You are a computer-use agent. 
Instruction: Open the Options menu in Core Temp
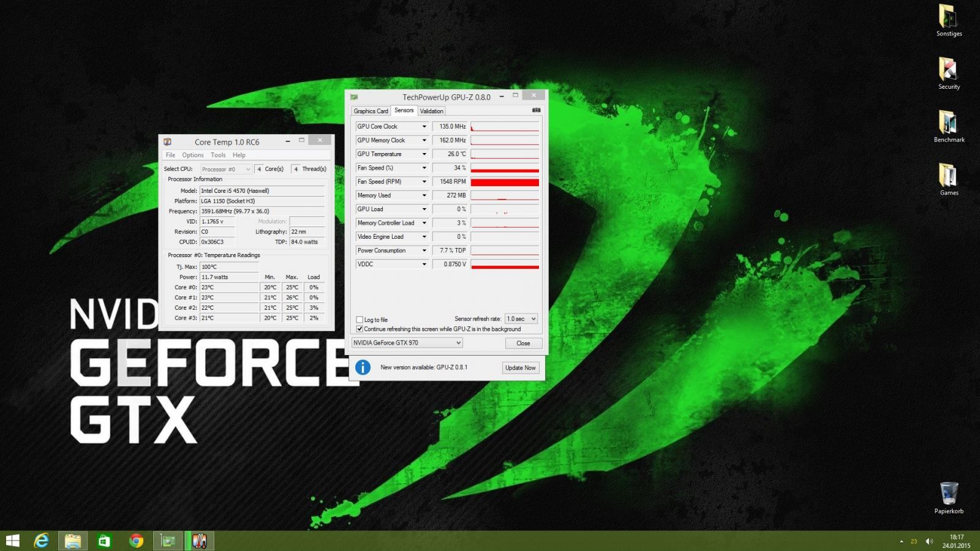coord(193,155)
